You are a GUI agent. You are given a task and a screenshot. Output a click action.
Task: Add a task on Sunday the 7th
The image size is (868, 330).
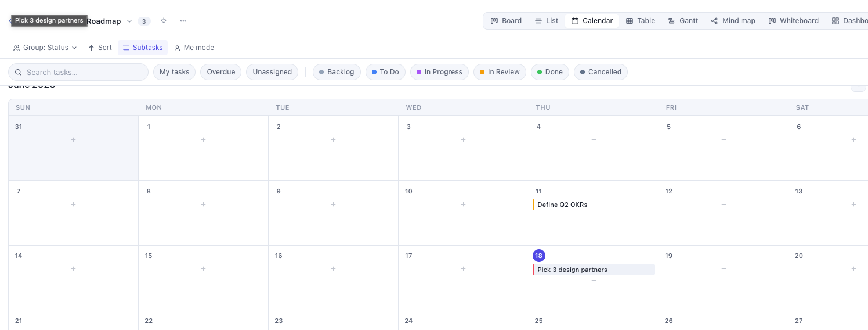pos(73,205)
